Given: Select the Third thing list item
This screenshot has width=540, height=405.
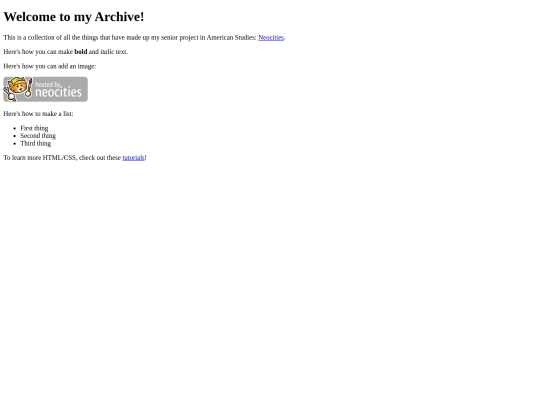Looking at the screenshot, I should click(x=35, y=143).
